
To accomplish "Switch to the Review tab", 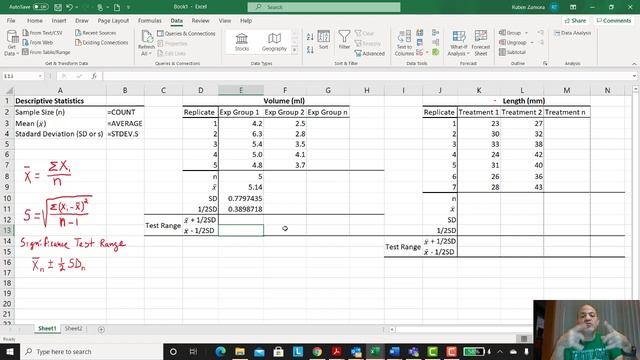I will pyautogui.click(x=200, y=20).
